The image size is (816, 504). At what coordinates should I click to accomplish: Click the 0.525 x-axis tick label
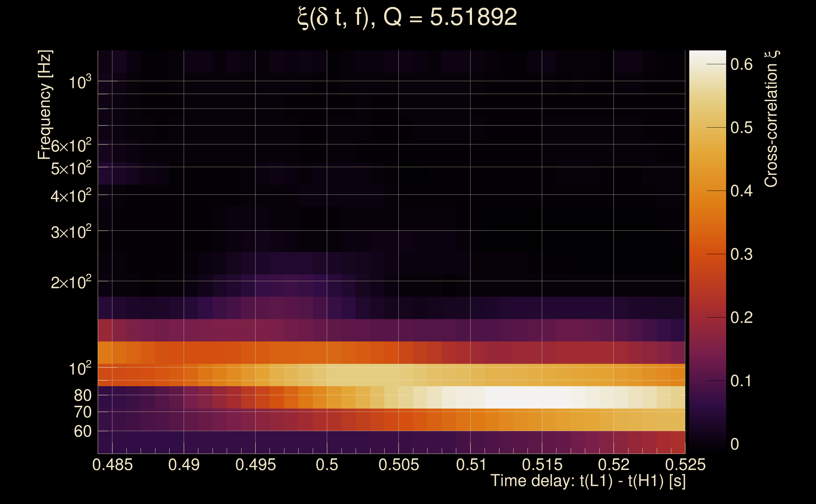point(685,465)
